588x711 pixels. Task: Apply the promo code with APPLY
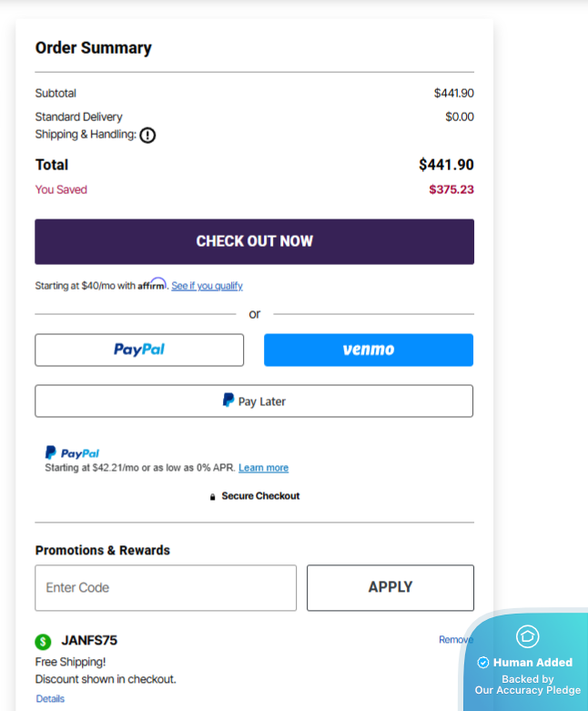390,588
